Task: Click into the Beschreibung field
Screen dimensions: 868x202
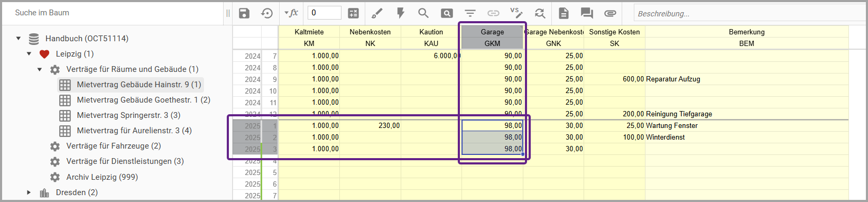Action: click(749, 13)
